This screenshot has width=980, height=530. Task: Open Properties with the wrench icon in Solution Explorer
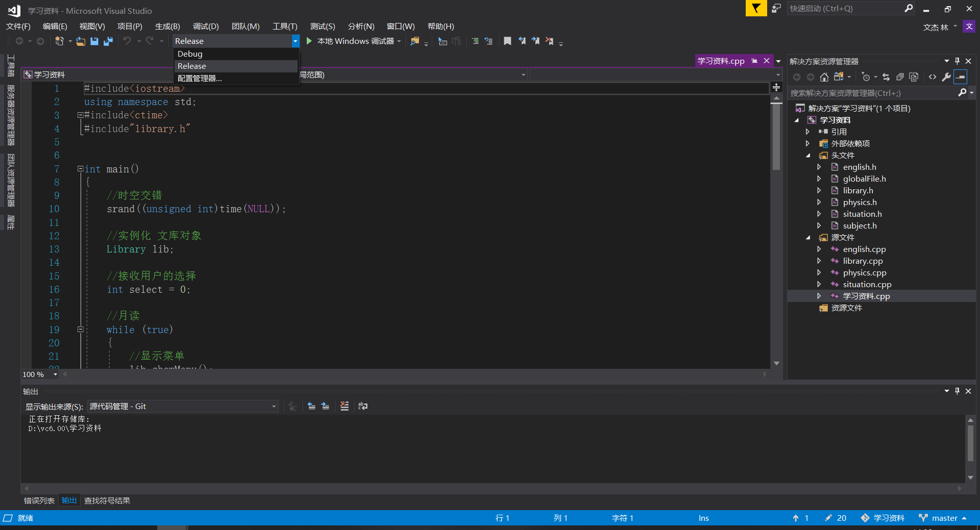947,77
